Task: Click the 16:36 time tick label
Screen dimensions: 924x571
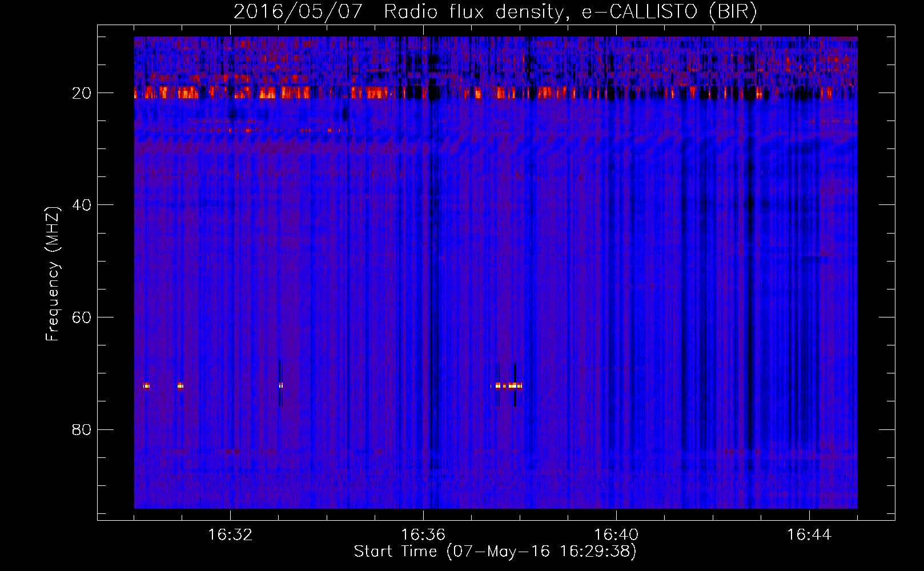Action: [423, 535]
